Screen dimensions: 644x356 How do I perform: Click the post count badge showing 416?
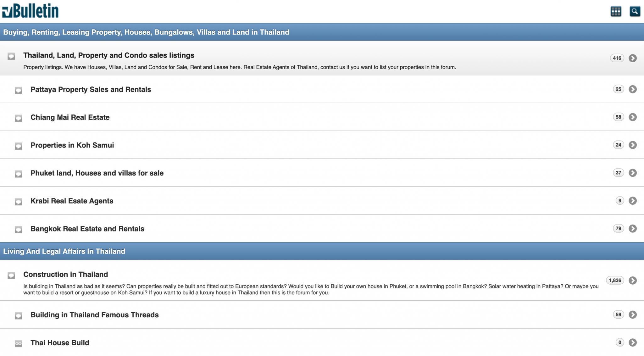coord(616,58)
